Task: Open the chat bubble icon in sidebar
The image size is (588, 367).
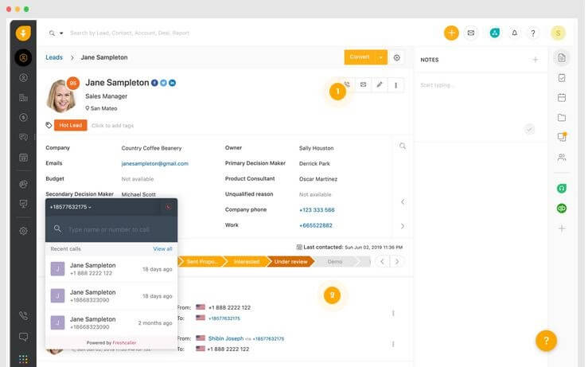Action: pos(23,337)
